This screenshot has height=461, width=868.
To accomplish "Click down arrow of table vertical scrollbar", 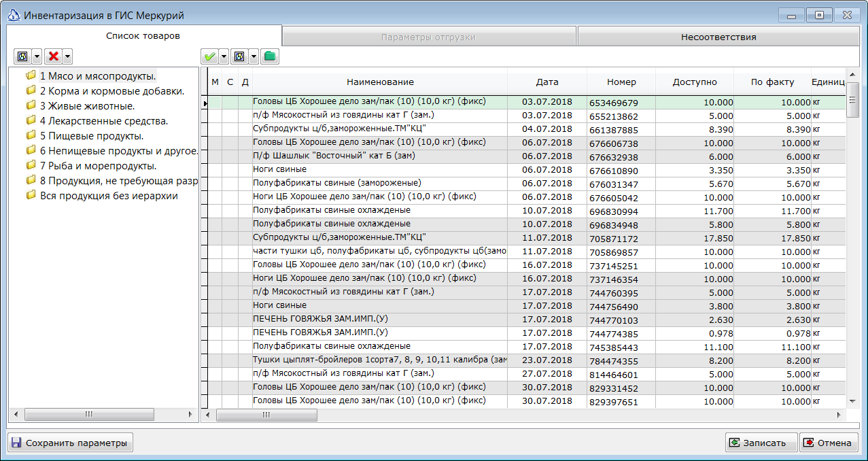I will [x=852, y=402].
